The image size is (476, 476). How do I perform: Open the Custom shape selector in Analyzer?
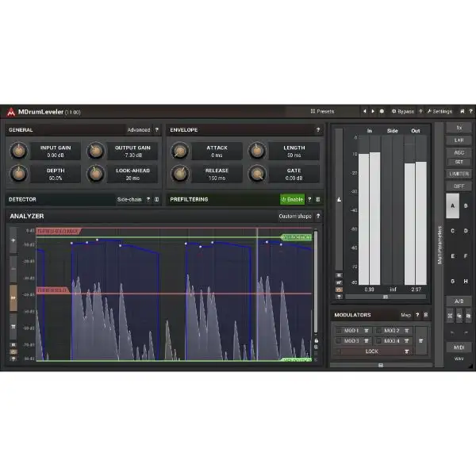tap(294, 216)
